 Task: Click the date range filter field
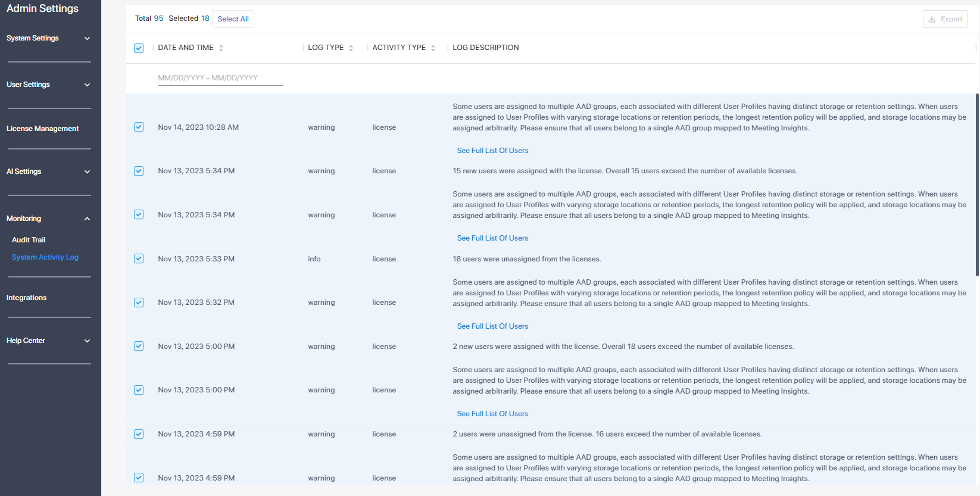(x=220, y=78)
